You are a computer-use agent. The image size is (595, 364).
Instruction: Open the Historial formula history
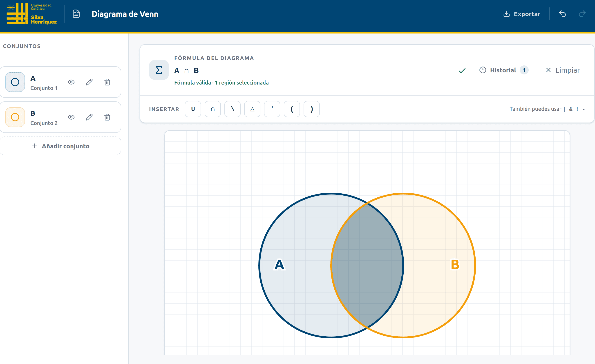(x=504, y=70)
